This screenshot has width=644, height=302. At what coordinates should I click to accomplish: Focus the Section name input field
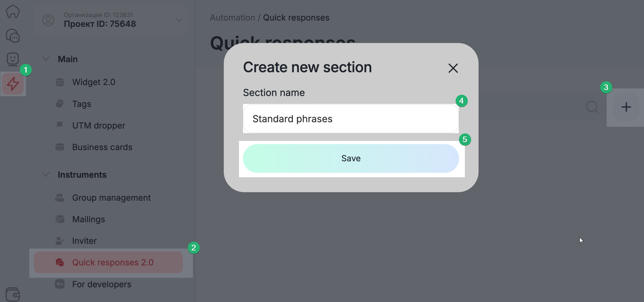[x=351, y=119]
